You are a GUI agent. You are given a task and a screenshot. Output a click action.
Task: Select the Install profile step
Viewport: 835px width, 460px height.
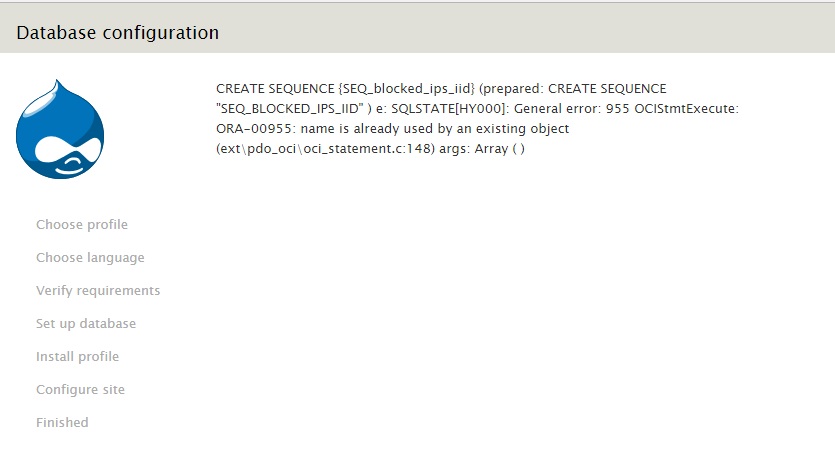[x=78, y=357]
